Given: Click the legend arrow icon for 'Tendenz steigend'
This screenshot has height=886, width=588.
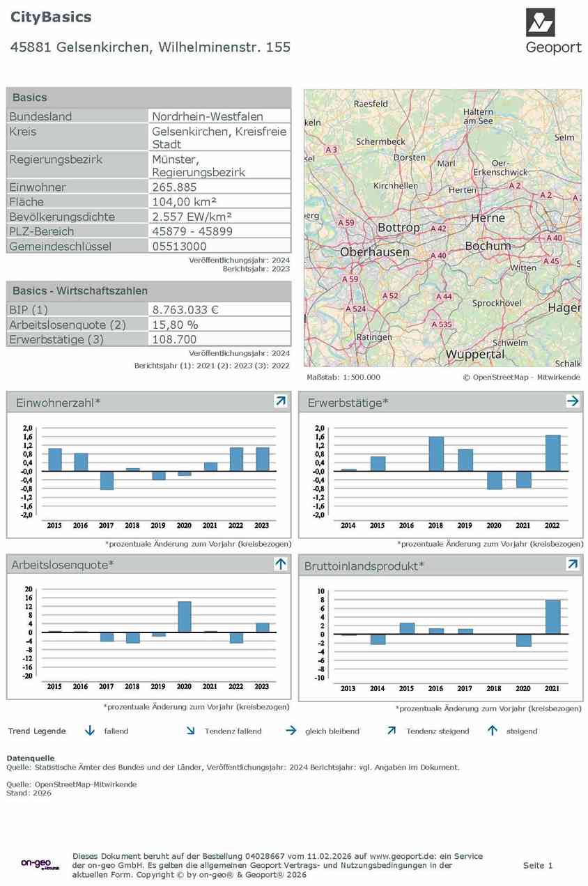Looking at the screenshot, I should click(392, 731).
